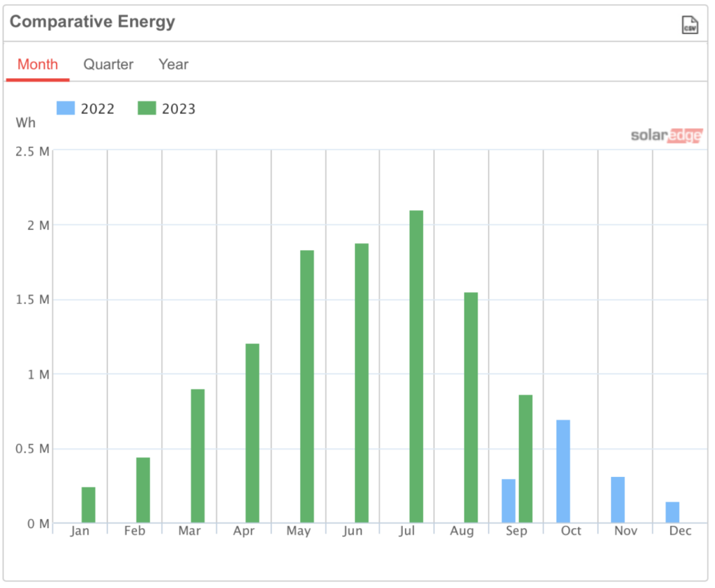This screenshot has height=588, width=715.
Task: Select the Month tab
Action: click(38, 64)
